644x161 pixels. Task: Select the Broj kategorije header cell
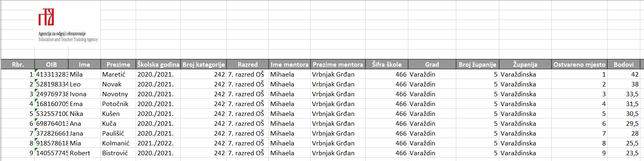point(204,64)
